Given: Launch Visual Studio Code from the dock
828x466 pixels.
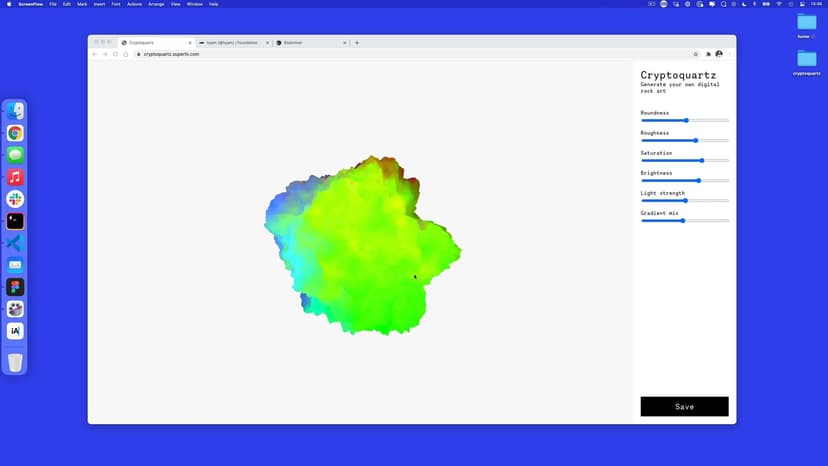Looking at the screenshot, I should pyautogui.click(x=15, y=243).
